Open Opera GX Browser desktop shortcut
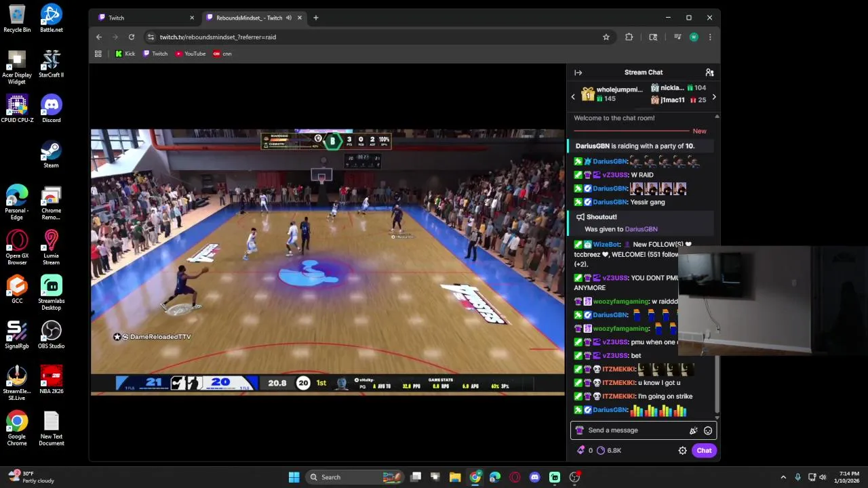Image resolution: width=868 pixels, height=488 pixels. [17, 247]
